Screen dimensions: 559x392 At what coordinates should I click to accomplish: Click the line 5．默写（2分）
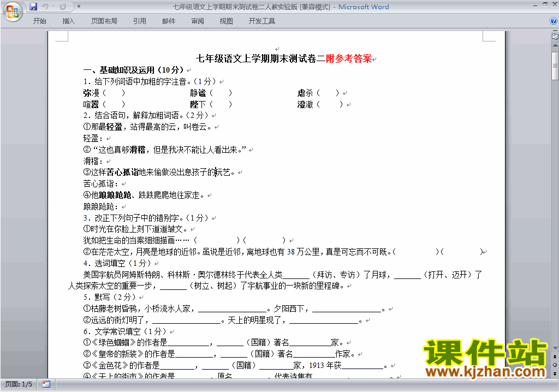click(x=110, y=297)
